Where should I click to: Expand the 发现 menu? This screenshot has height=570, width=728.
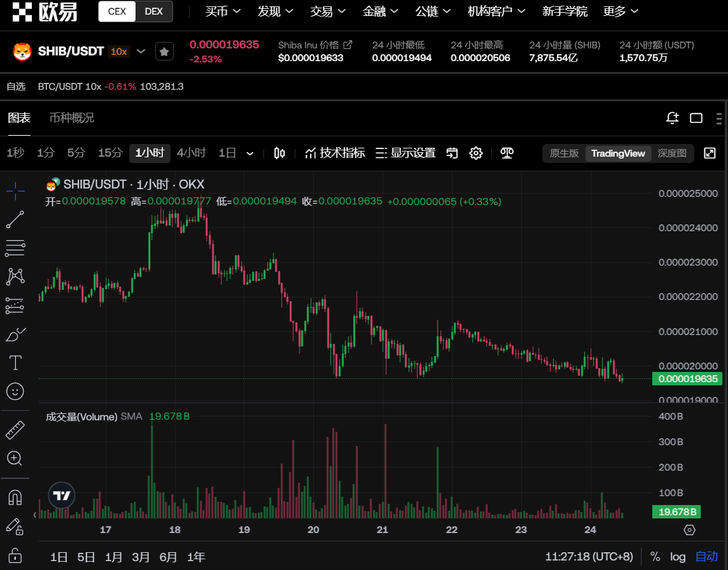click(276, 11)
